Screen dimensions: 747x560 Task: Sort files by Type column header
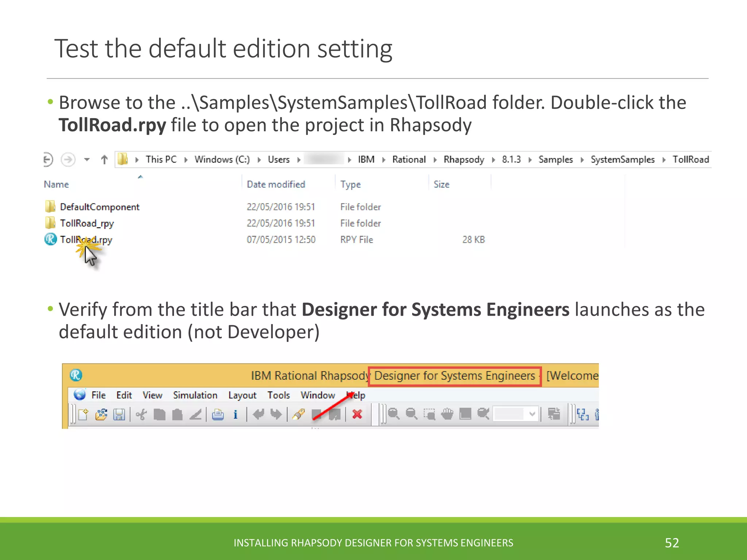click(350, 185)
